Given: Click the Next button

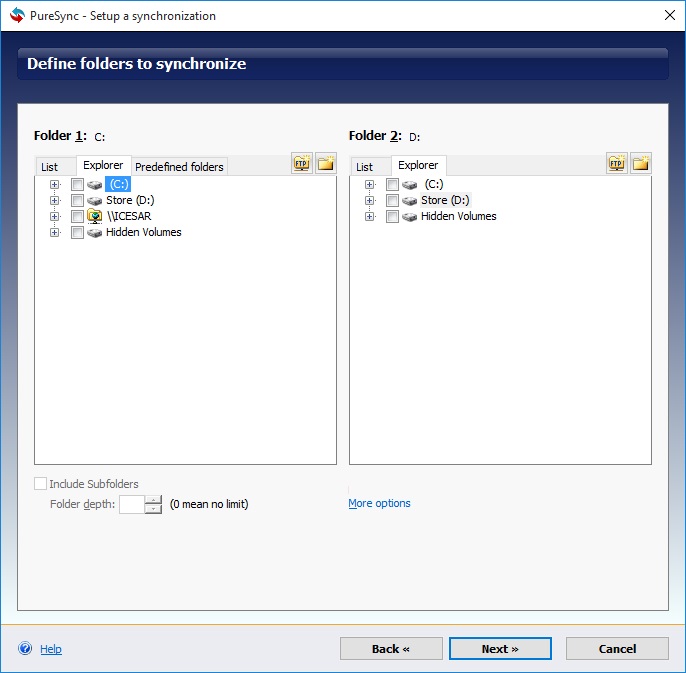Looking at the screenshot, I should click(x=500, y=648).
